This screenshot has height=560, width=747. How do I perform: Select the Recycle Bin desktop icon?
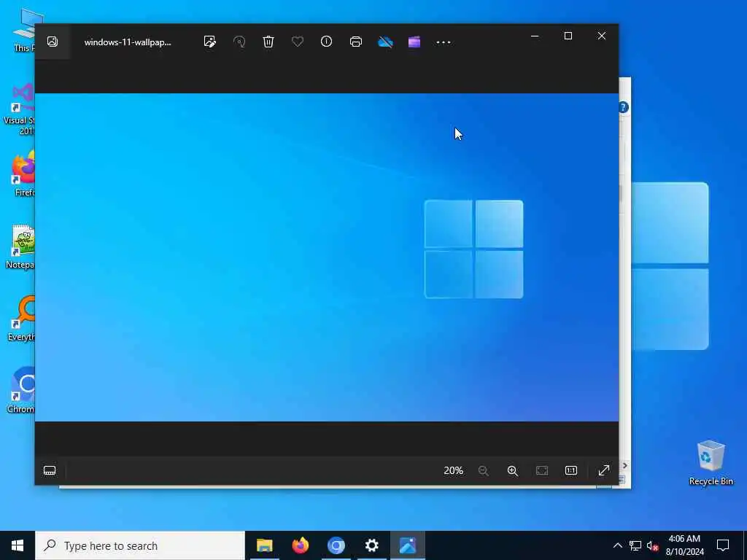pyautogui.click(x=711, y=463)
